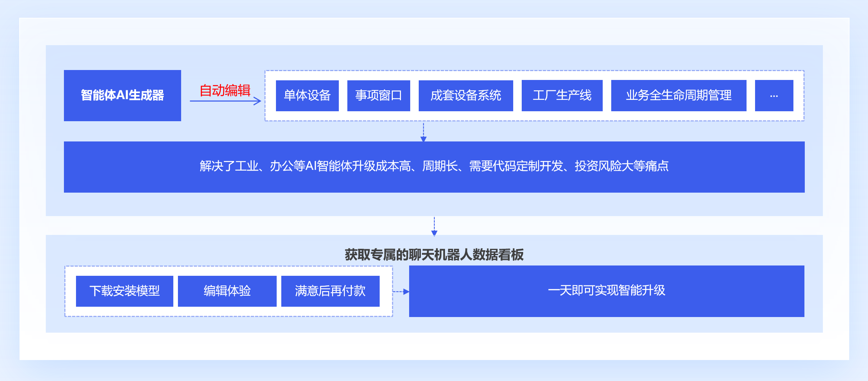Click the 投资风险大 phrase in the banner
Viewport: 868px width, 381px height.
[x=603, y=166]
